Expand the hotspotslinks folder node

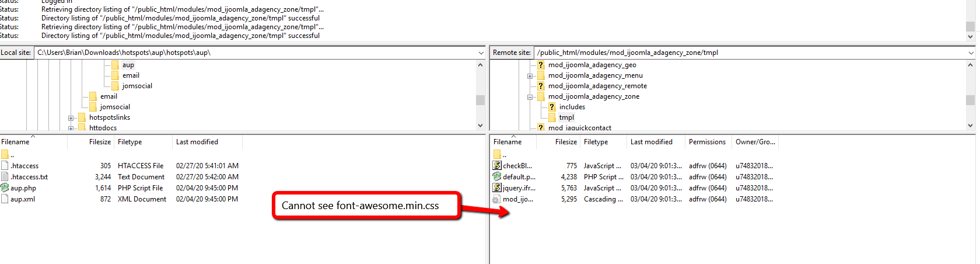pyautogui.click(x=71, y=117)
